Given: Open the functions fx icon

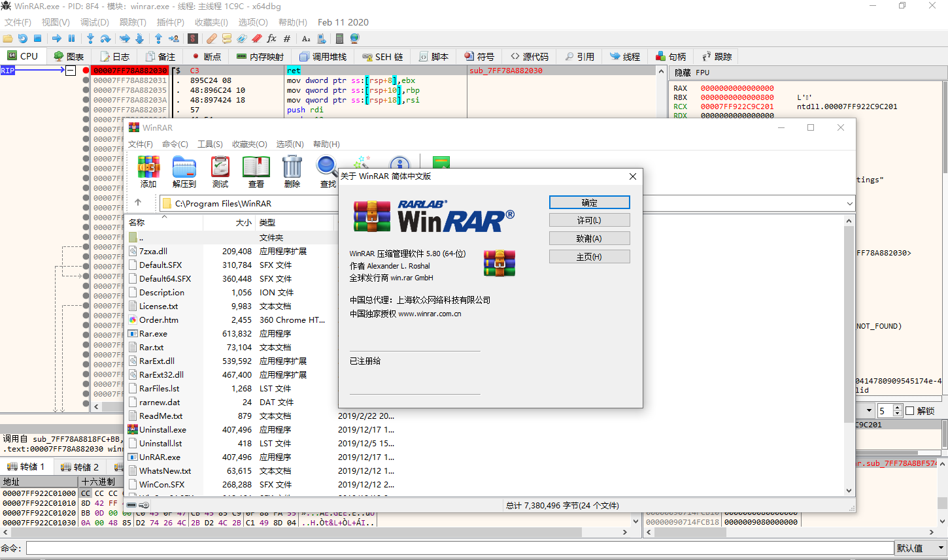Looking at the screenshot, I should pos(272,39).
